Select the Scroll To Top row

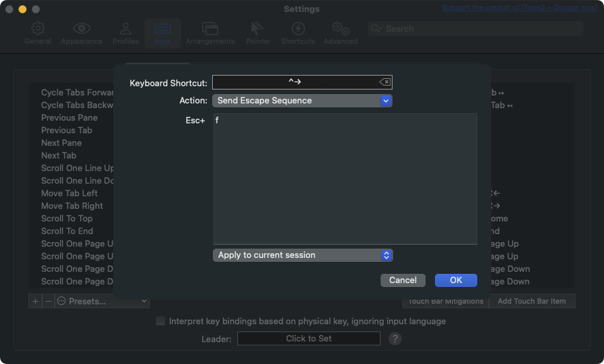pos(67,218)
